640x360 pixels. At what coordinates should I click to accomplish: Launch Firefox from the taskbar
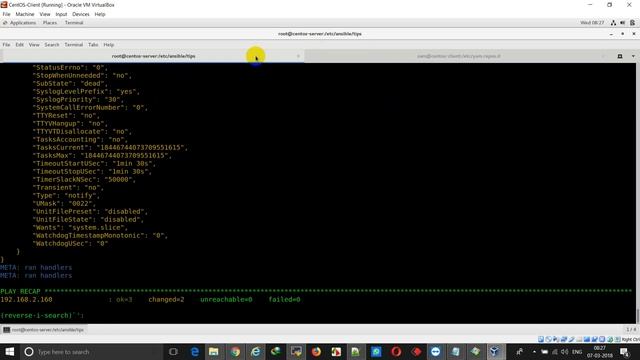pos(316,351)
